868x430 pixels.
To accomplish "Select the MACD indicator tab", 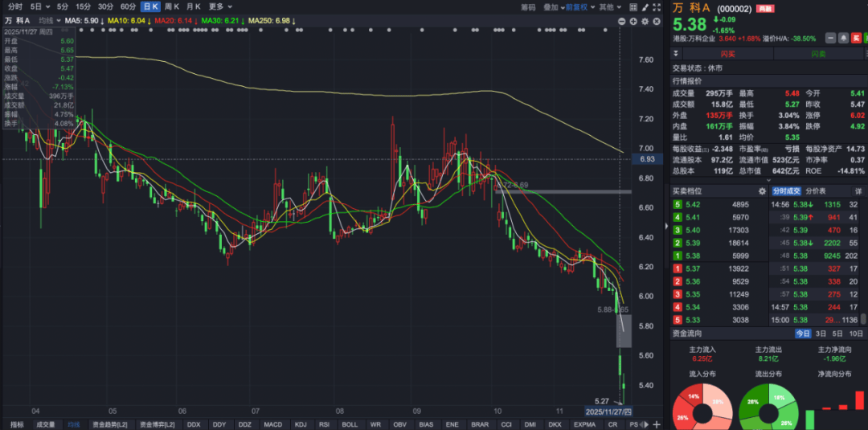I will (x=273, y=424).
